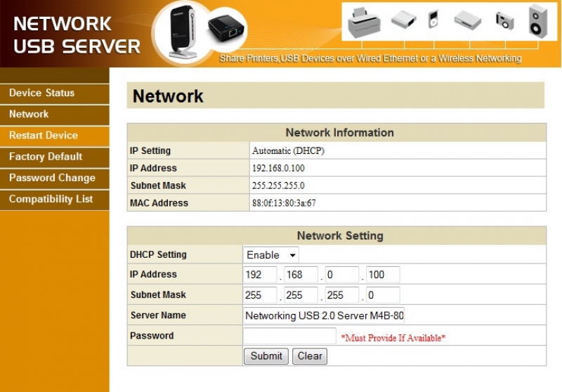Click the flatbed scanner icon next to the iPod
Viewport: 562px width, 392px height.
tap(468, 20)
